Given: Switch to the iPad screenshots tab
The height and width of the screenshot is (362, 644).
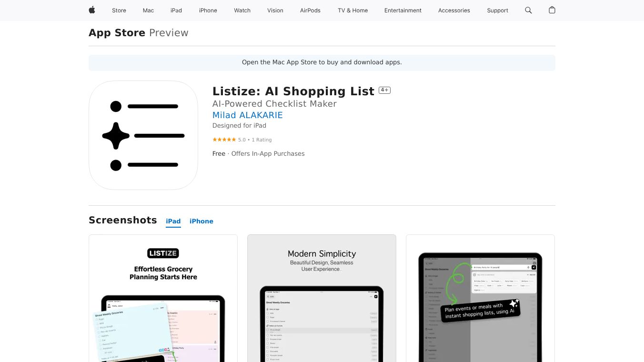Looking at the screenshot, I should pyautogui.click(x=173, y=221).
